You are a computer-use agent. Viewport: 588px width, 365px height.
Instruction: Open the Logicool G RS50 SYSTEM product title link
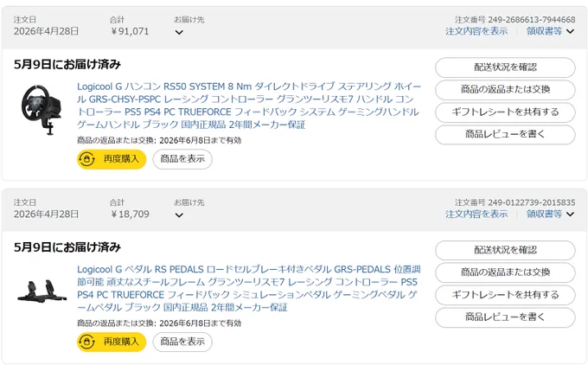[249, 106]
